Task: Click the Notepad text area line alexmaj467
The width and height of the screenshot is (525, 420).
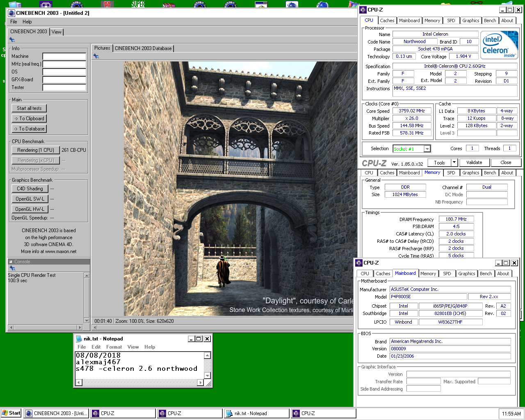Action: click(x=98, y=362)
